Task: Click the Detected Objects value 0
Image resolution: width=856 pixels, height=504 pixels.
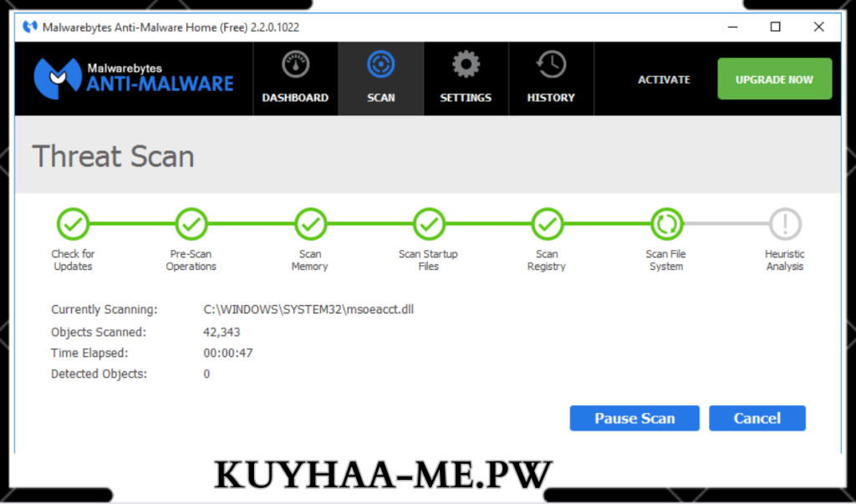Action: click(206, 374)
